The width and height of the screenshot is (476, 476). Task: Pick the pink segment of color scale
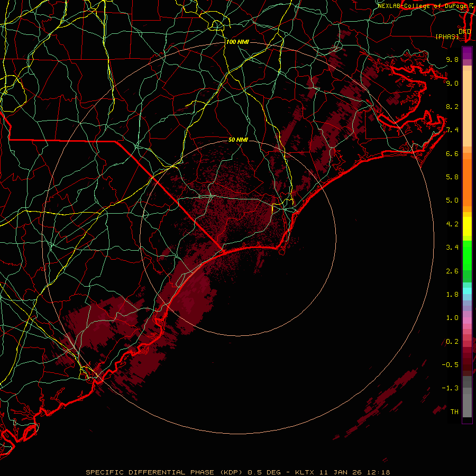pyautogui.click(x=467, y=321)
